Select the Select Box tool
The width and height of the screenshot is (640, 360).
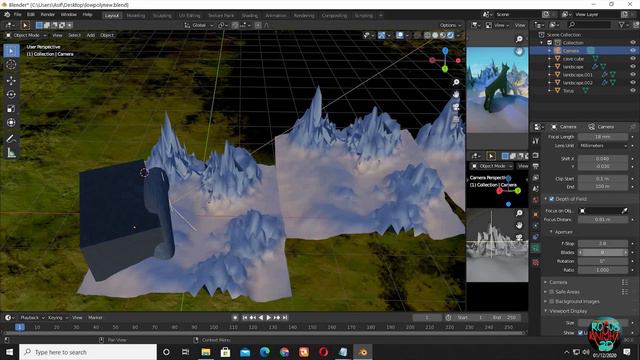point(11,51)
